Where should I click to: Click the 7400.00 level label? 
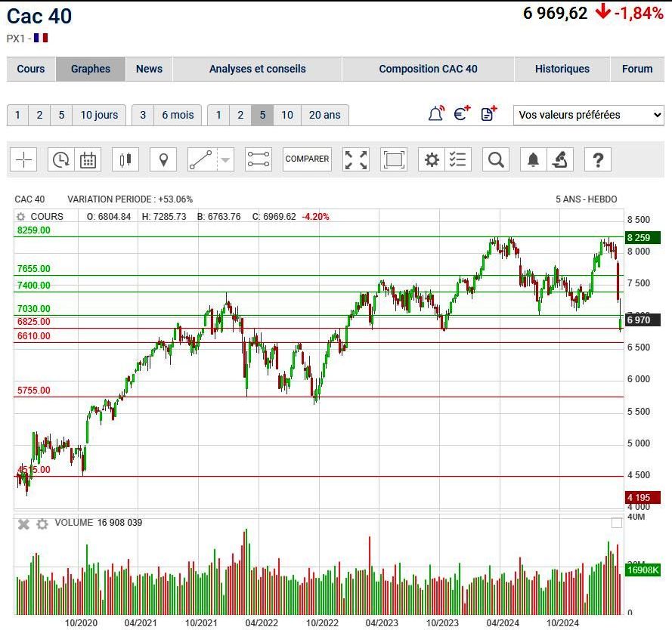[33, 286]
